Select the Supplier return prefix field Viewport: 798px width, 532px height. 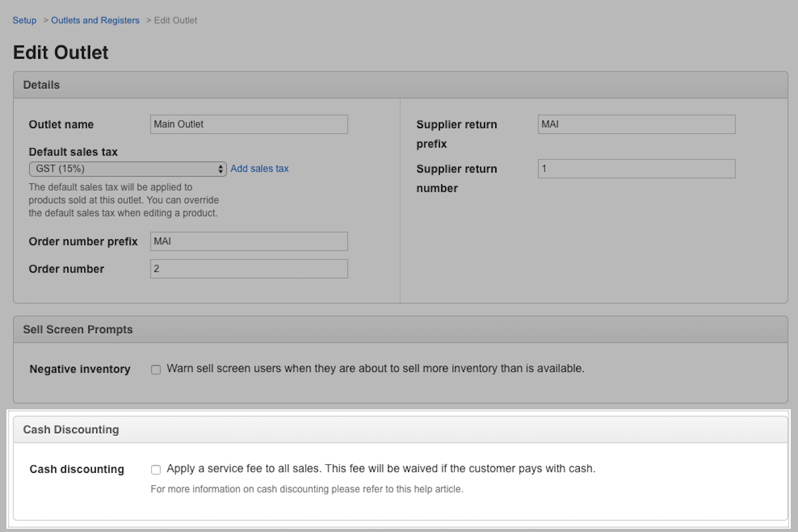pos(636,124)
